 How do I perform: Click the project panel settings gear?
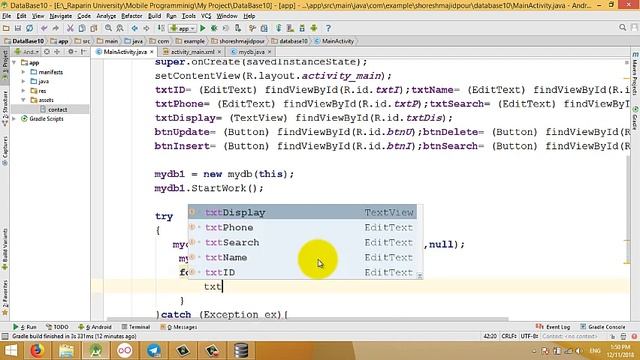click(71, 52)
